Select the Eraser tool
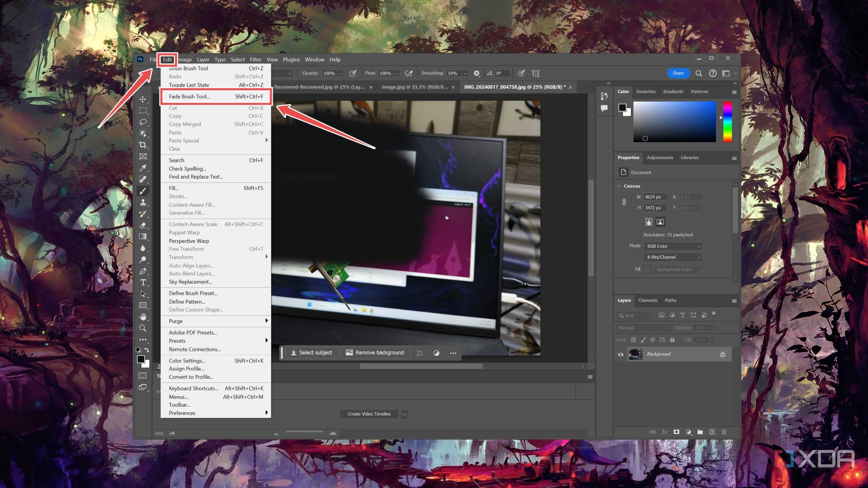This screenshot has width=868, height=488. click(x=143, y=225)
